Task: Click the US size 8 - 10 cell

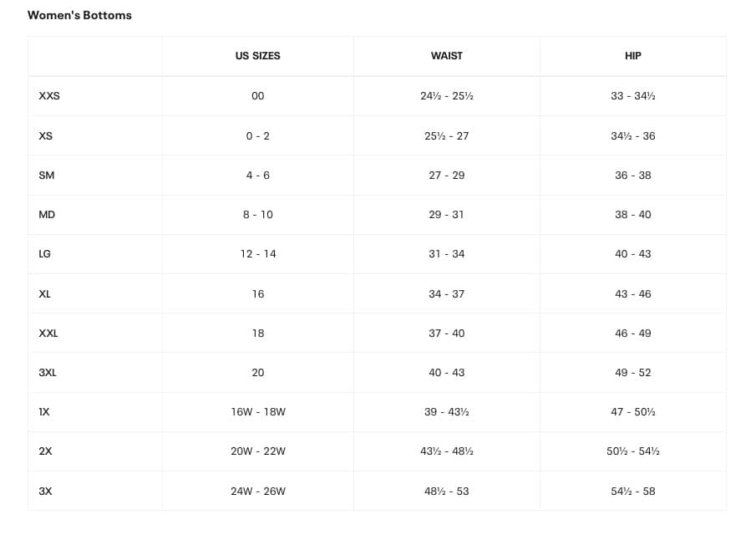Action: point(257,215)
